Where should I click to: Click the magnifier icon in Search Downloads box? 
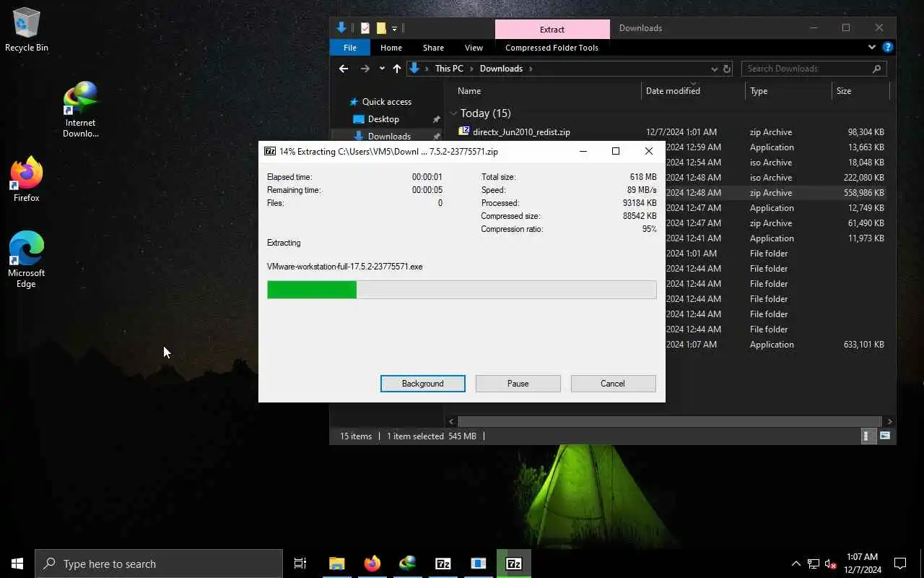877,69
